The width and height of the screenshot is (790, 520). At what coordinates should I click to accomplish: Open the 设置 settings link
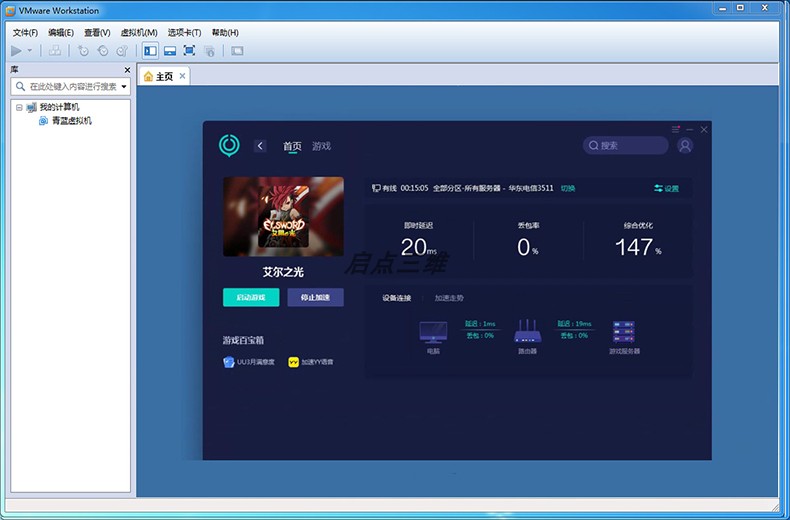[x=666, y=188]
